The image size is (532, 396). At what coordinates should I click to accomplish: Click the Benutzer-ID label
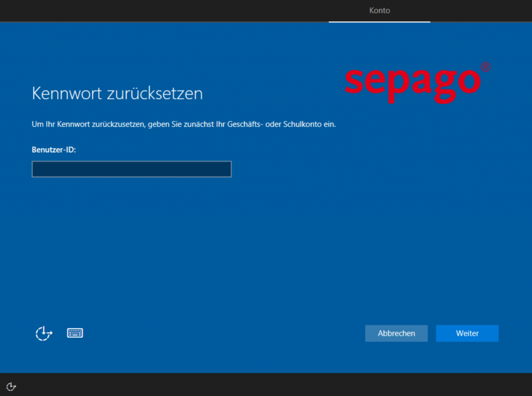[54, 150]
